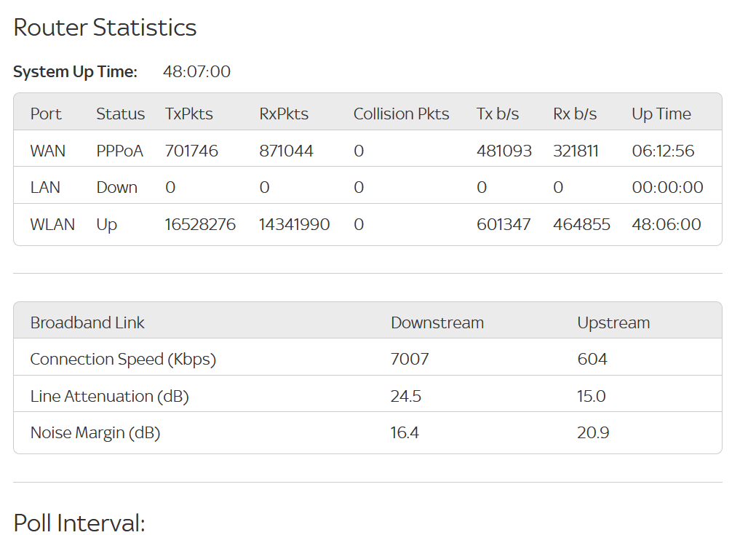Image resolution: width=756 pixels, height=535 pixels.
Task: Click the WLAN TxPkts value 16528276
Action: (200, 224)
